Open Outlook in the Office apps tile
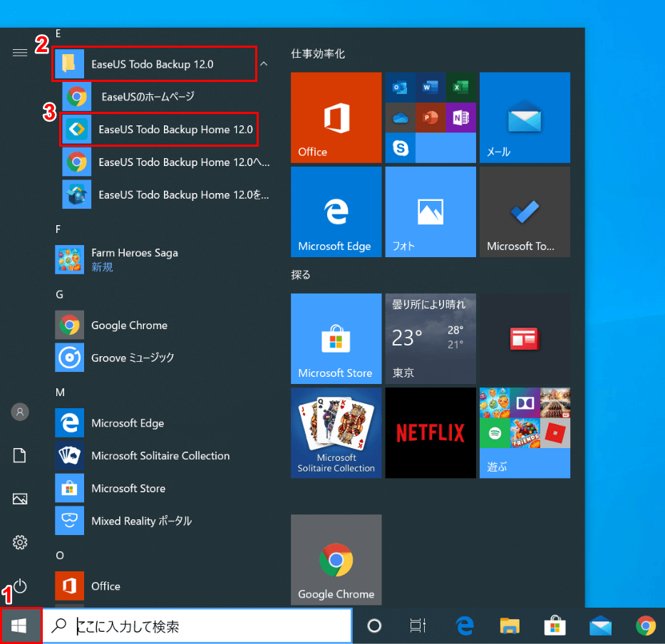This screenshot has height=644, width=665. coord(400,88)
